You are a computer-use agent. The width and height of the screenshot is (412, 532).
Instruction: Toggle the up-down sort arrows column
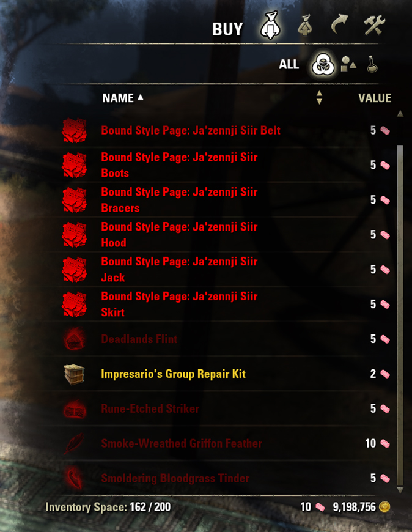point(318,97)
